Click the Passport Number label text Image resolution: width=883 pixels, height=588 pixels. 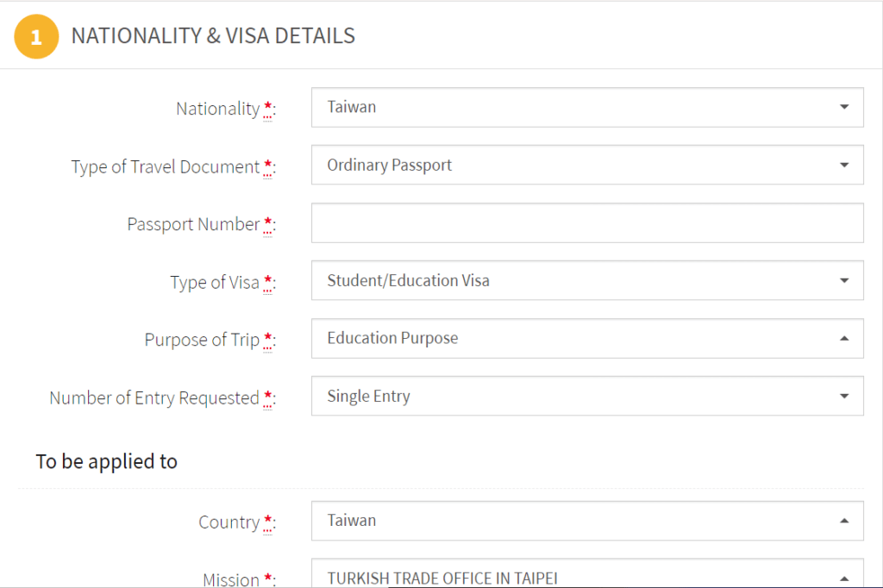tap(193, 225)
